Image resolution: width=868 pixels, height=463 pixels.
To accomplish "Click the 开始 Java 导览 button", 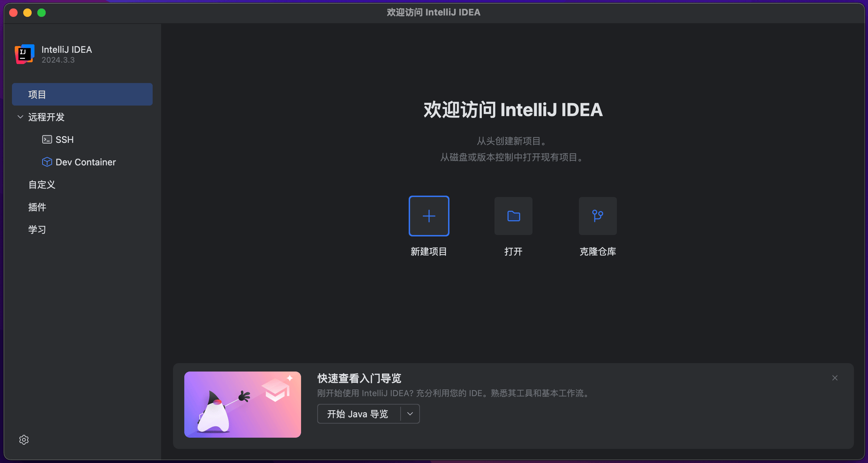I will tap(358, 414).
